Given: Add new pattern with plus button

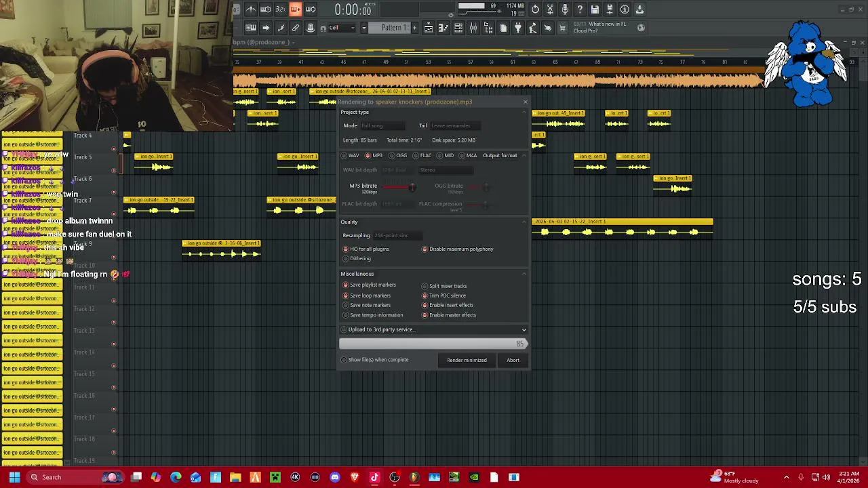Looking at the screenshot, I should (414, 28).
